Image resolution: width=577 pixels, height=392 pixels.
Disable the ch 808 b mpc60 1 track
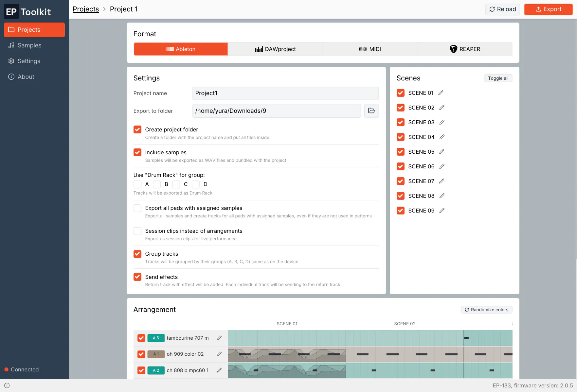(141, 370)
